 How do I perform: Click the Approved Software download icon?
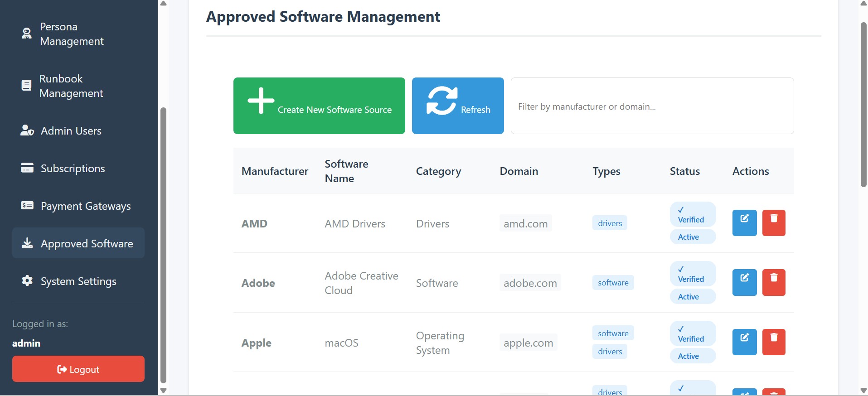[x=27, y=243]
